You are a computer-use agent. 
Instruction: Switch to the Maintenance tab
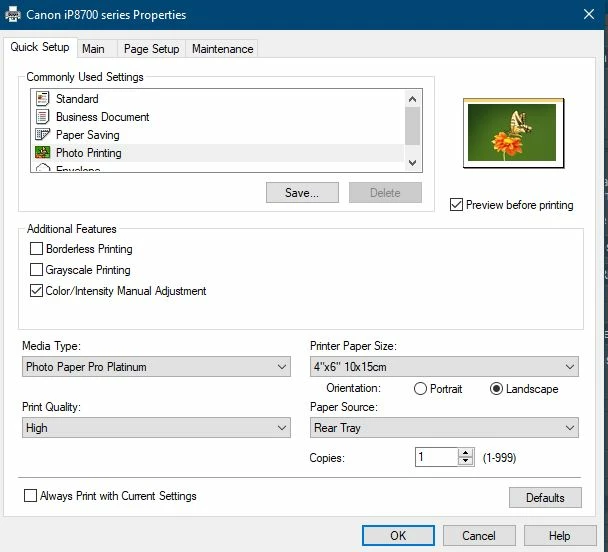(222, 49)
